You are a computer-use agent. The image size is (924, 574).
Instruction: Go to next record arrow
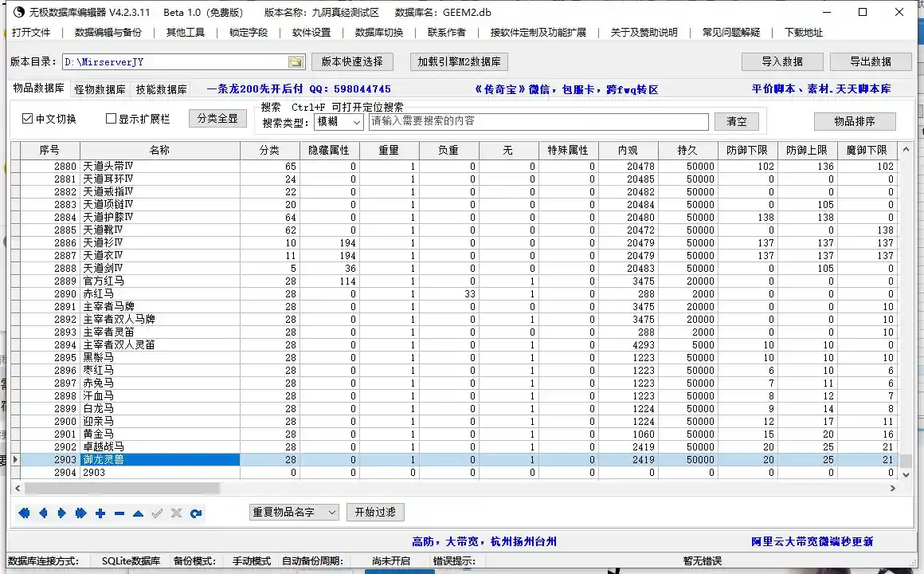click(62, 513)
